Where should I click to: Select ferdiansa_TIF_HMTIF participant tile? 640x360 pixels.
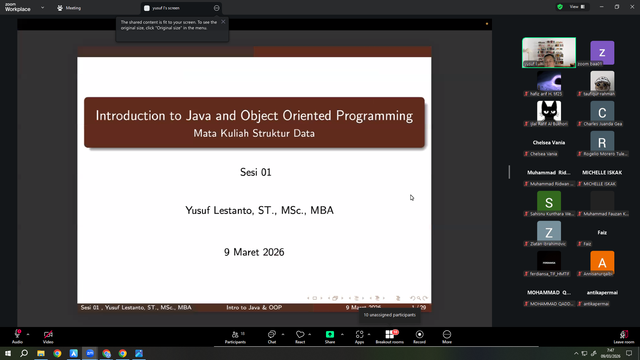[549, 263]
